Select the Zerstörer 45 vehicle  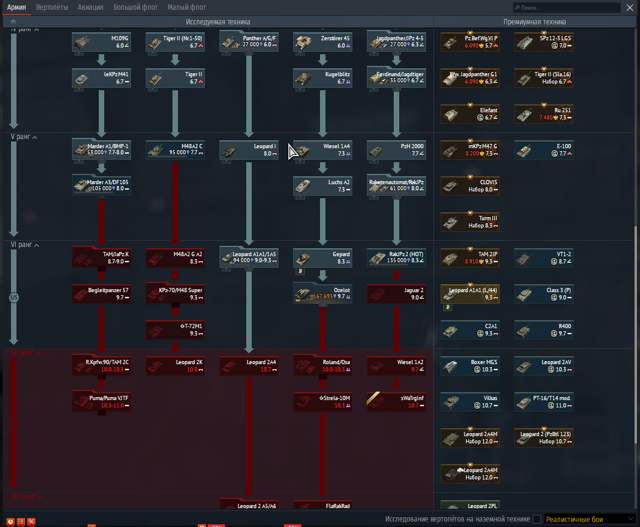(322, 42)
